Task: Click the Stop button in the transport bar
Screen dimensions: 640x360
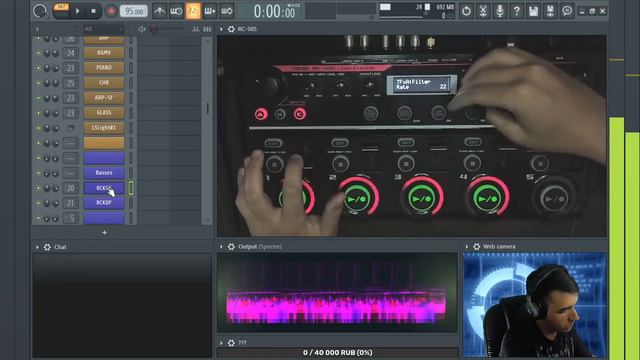Action: [93, 11]
